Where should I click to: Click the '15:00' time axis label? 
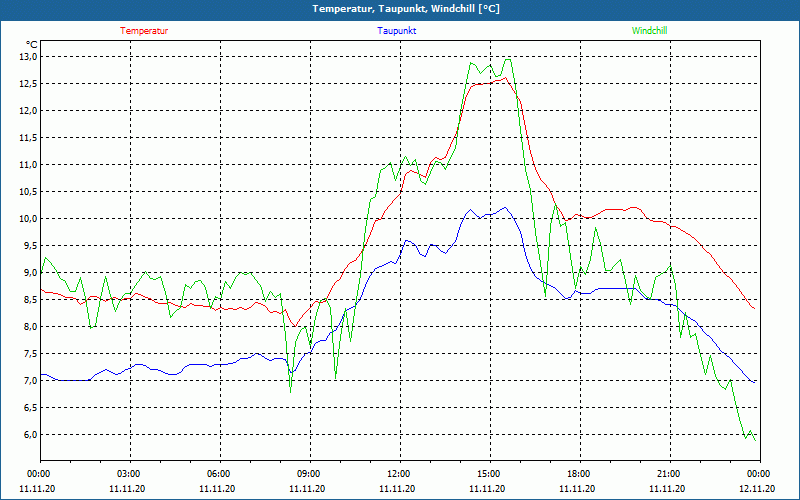tap(490, 474)
